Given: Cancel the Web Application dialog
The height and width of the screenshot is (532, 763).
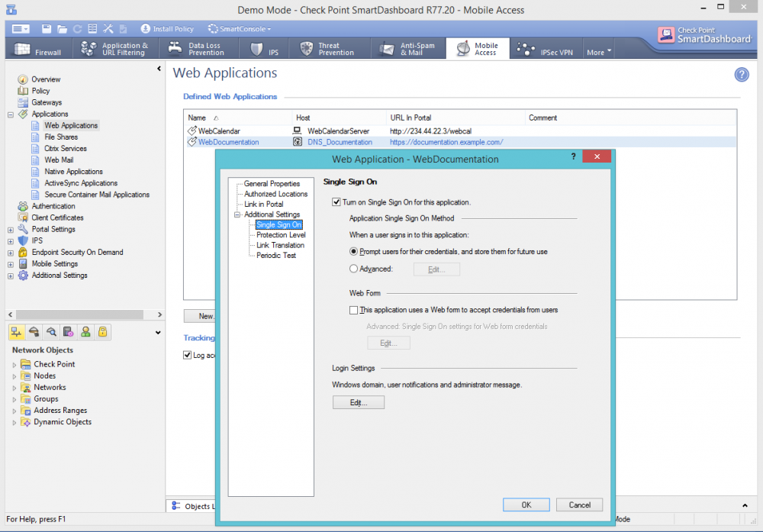Looking at the screenshot, I should click(x=579, y=505).
